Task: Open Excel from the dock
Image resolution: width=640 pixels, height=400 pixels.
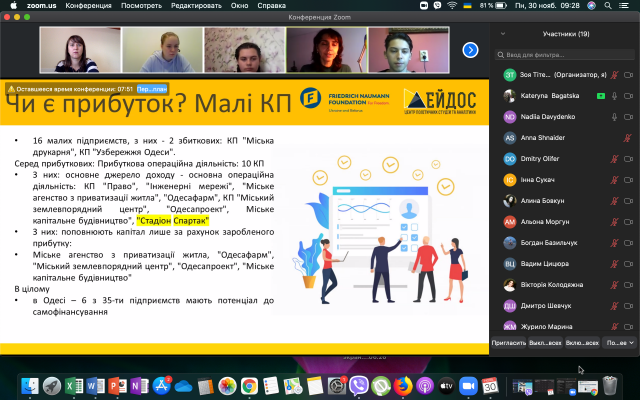Action: pos(73,385)
